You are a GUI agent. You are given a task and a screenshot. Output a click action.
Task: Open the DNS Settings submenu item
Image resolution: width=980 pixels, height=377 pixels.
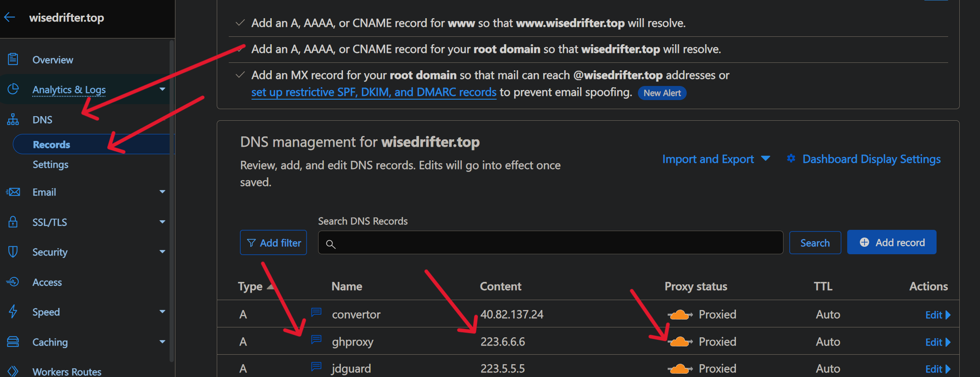tap(50, 165)
